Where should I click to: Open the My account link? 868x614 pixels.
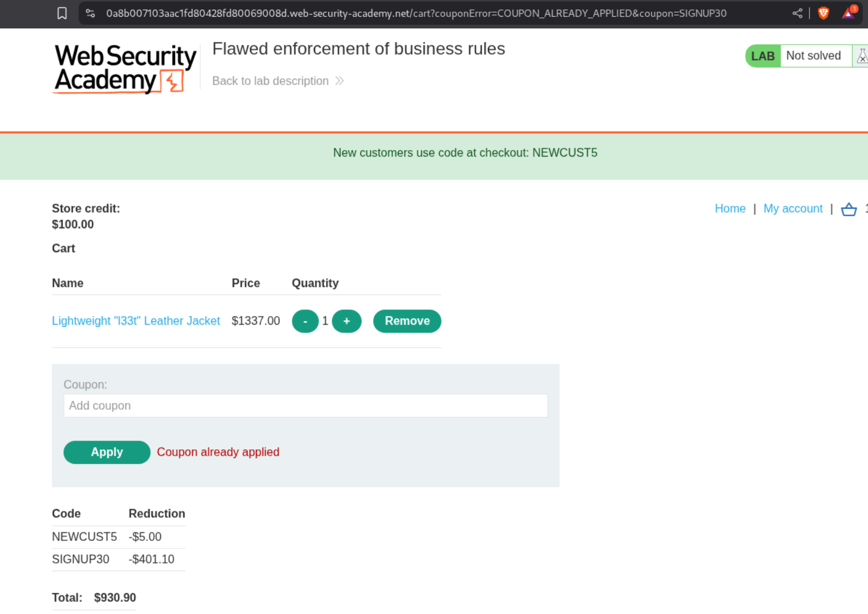(793, 208)
